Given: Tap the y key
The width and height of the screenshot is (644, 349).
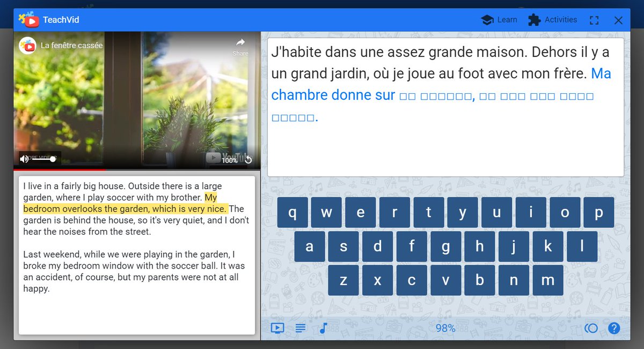Looking at the screenshot, I should 463,212.
